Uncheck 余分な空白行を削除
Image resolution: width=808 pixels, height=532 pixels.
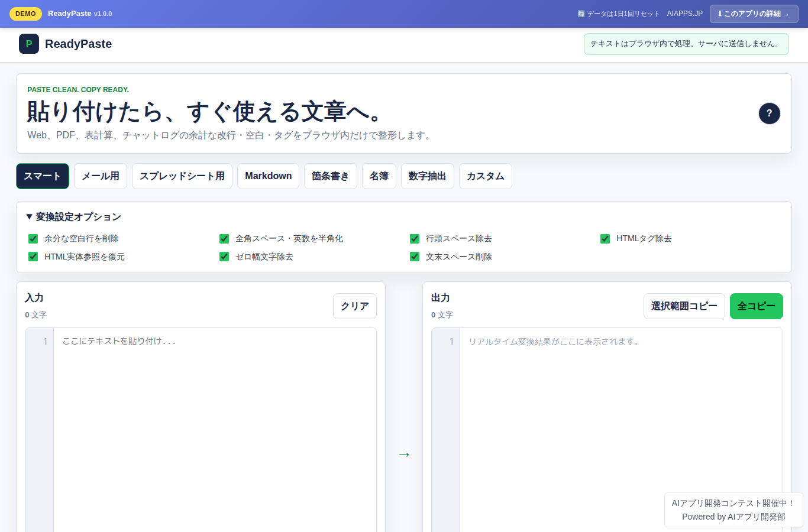[x=33, y=239]
